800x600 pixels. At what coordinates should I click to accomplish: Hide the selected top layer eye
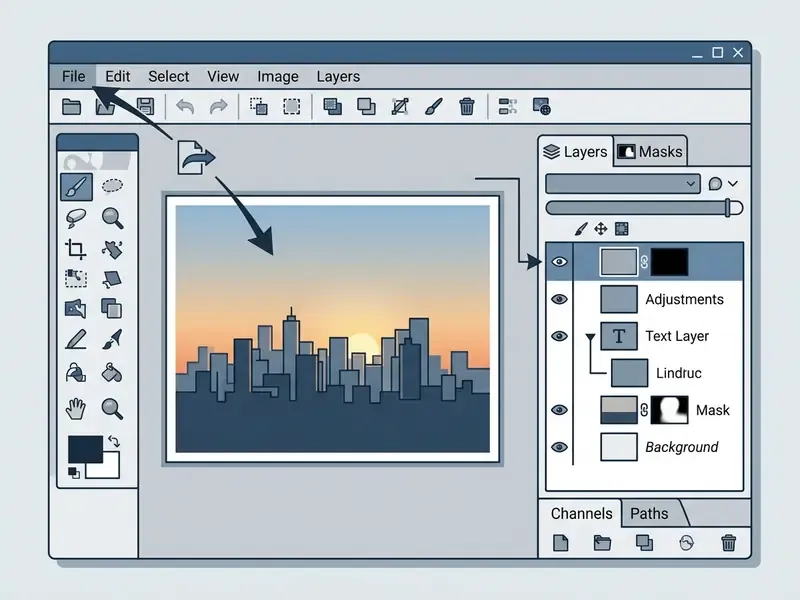coord(560,262)
